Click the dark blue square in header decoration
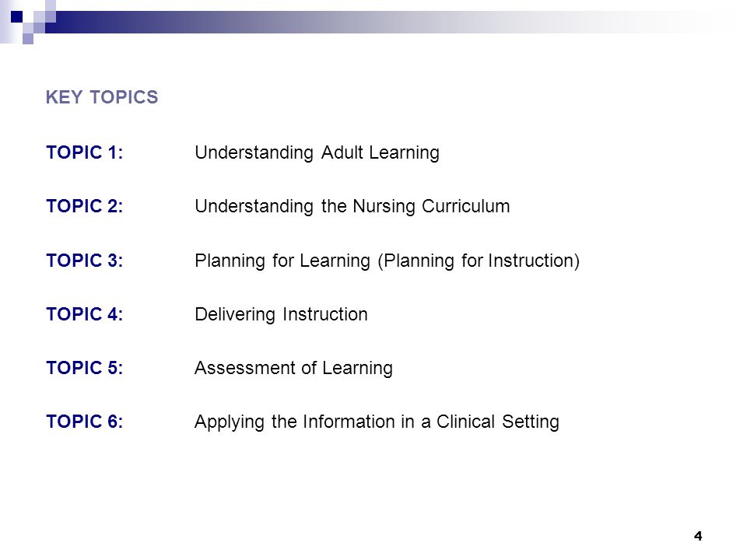The image size is (747, 560). point(16,16)
